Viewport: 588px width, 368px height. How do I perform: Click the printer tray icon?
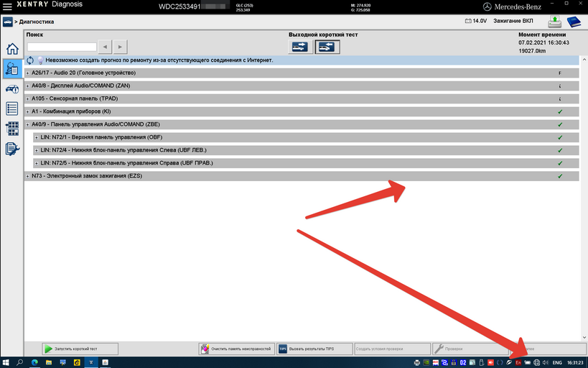tap(416, 362)
